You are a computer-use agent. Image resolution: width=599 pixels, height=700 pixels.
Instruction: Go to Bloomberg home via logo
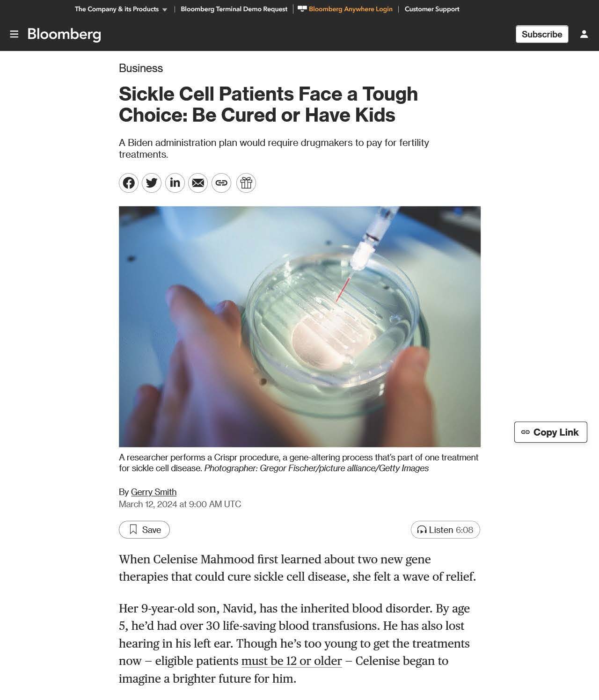(64, 35)
